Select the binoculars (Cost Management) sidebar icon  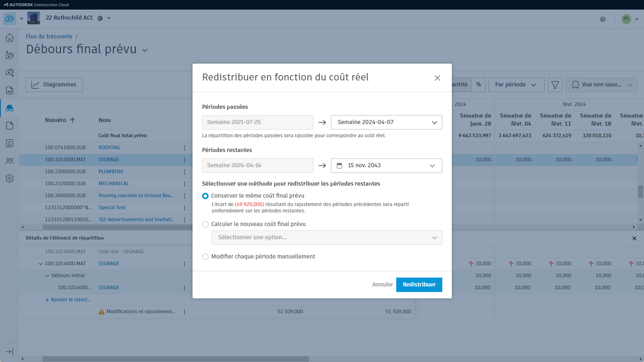(x=9, y=108)
